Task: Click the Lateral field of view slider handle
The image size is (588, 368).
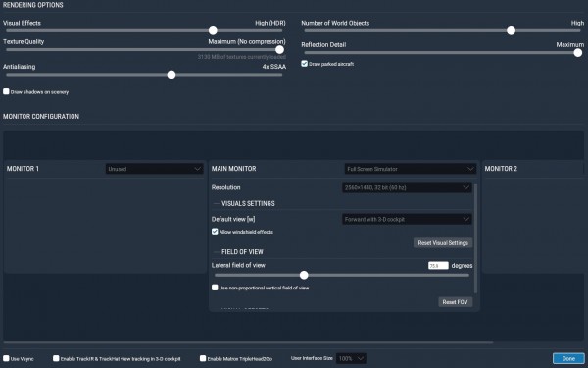Action: [304, 275]
